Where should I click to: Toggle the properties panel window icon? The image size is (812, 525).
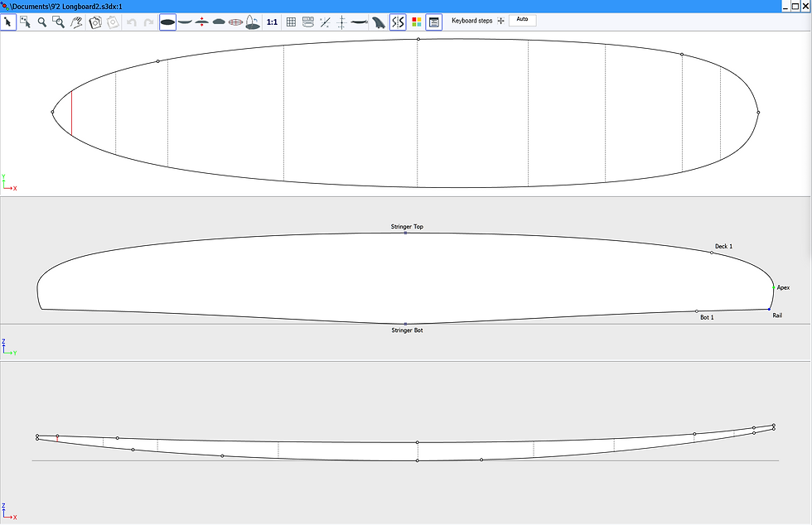[434, 22]
